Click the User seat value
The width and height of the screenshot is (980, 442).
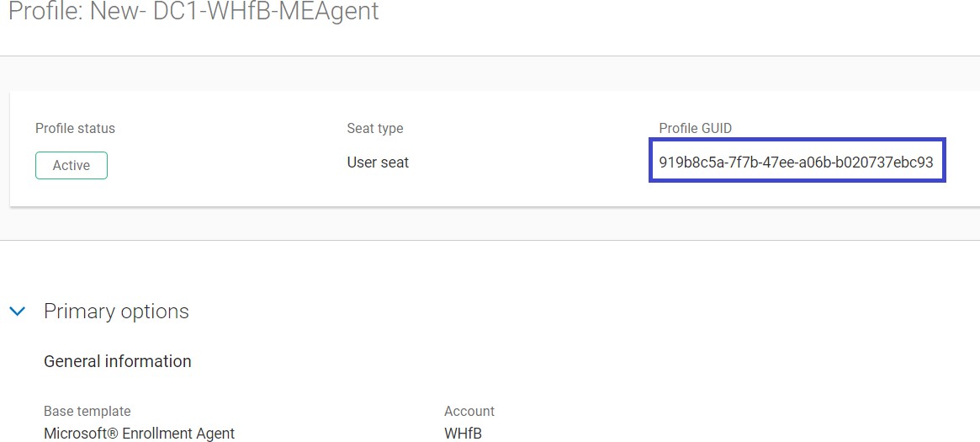pos(378,162)
